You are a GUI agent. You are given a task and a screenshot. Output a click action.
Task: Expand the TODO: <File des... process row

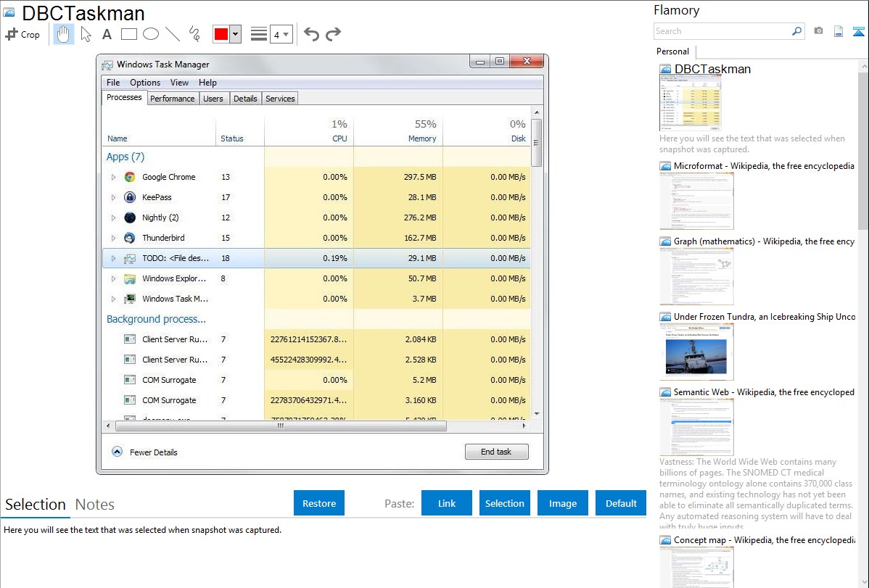coord(113,258)
